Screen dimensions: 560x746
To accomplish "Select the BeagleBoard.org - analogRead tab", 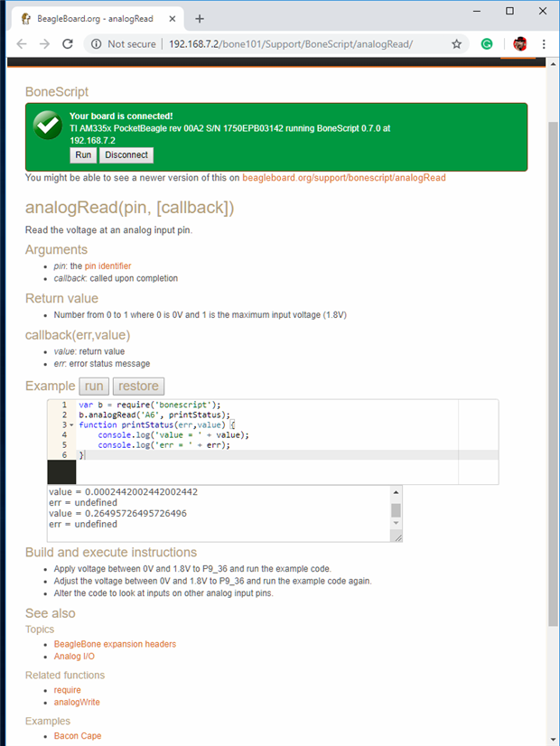I will pos(96,19).
